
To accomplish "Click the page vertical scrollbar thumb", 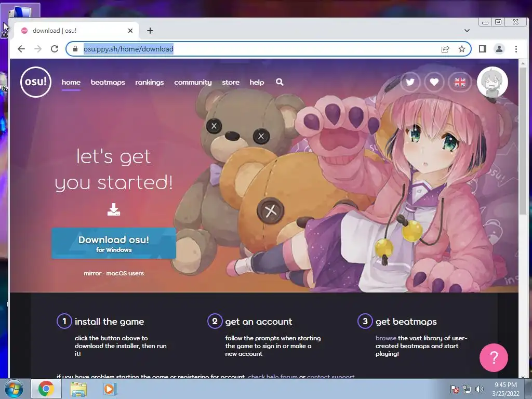I will coord(523,140).
